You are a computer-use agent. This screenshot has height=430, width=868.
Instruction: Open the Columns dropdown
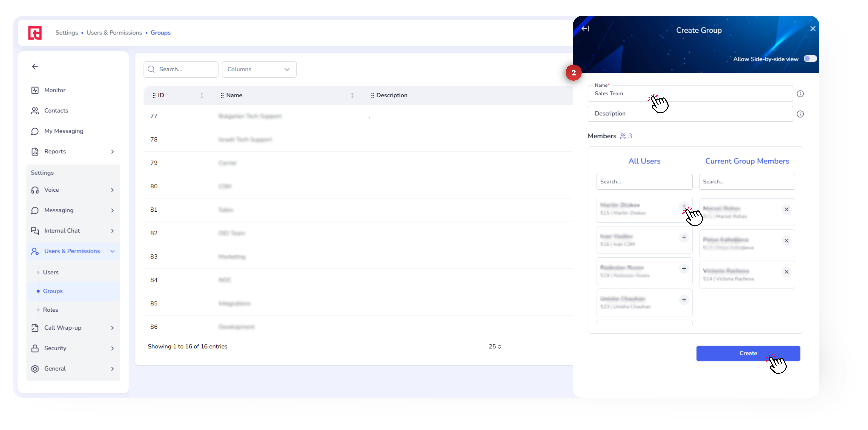(259, 69)
